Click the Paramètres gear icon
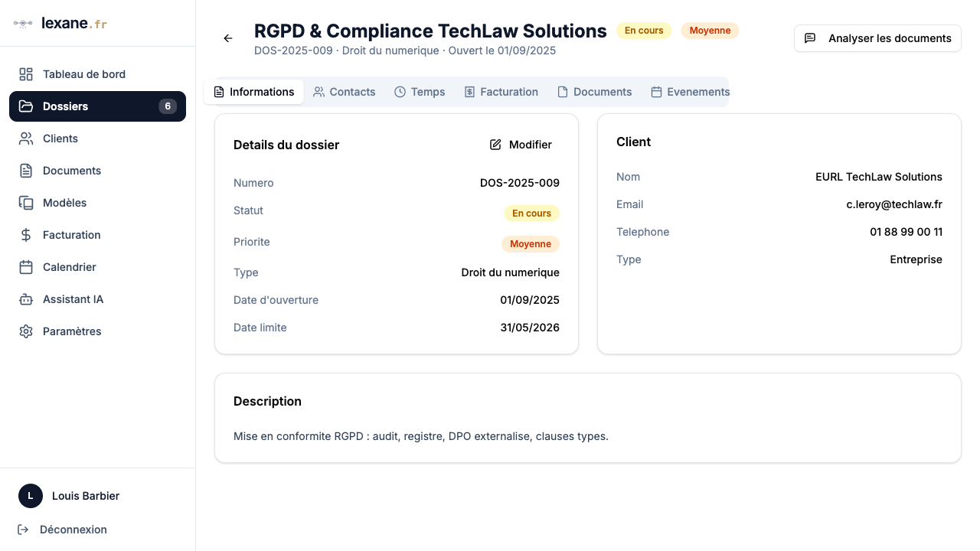Viewport: 980px width, 551px height. click(x=26, y=331)
